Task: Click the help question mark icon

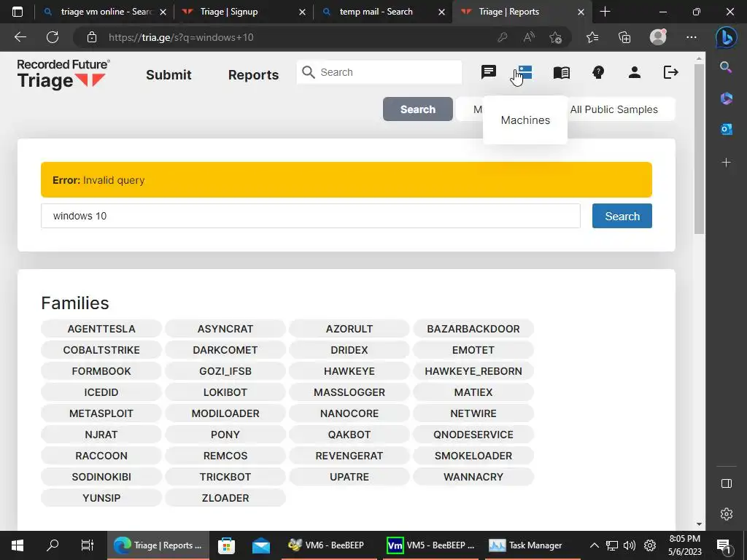Action: (598, 72)
